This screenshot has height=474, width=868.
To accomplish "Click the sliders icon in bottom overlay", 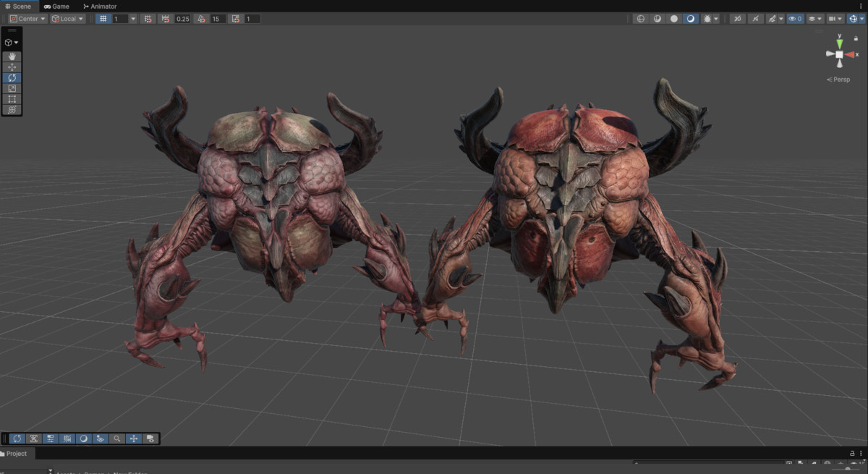I will click(x=51, y=439).
